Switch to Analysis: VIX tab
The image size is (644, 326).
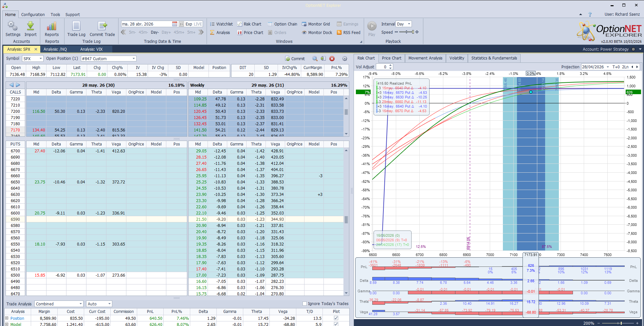click(91, 49)
